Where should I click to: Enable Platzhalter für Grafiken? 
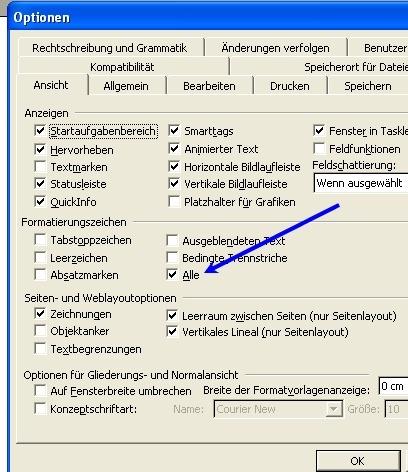(174, 201)
